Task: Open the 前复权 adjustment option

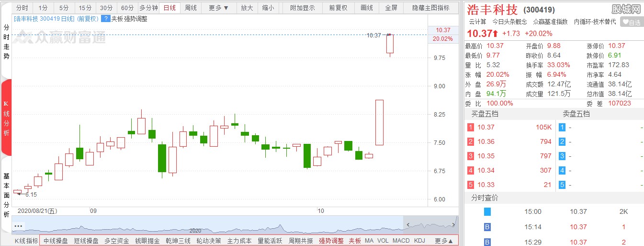Action: click(338, 8)
